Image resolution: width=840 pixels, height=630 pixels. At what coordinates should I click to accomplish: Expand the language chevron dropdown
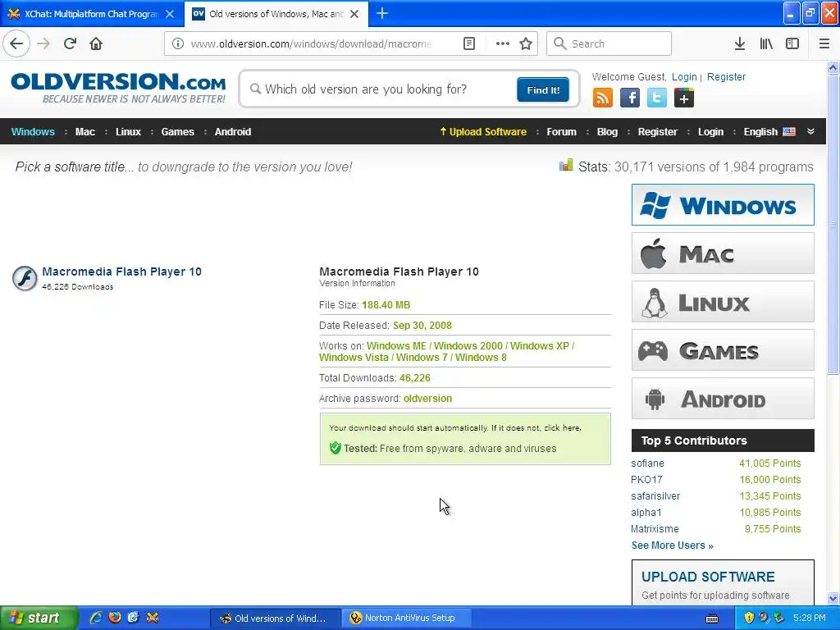[810, 131]
